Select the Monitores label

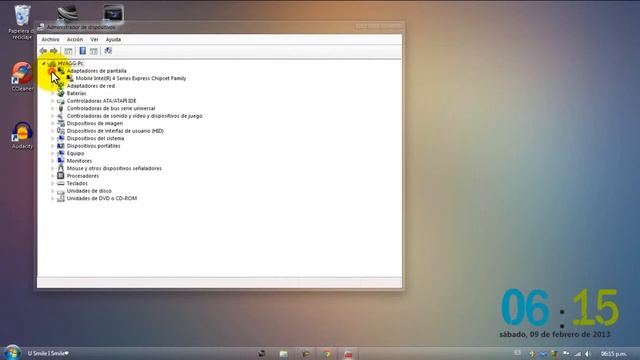79,161
